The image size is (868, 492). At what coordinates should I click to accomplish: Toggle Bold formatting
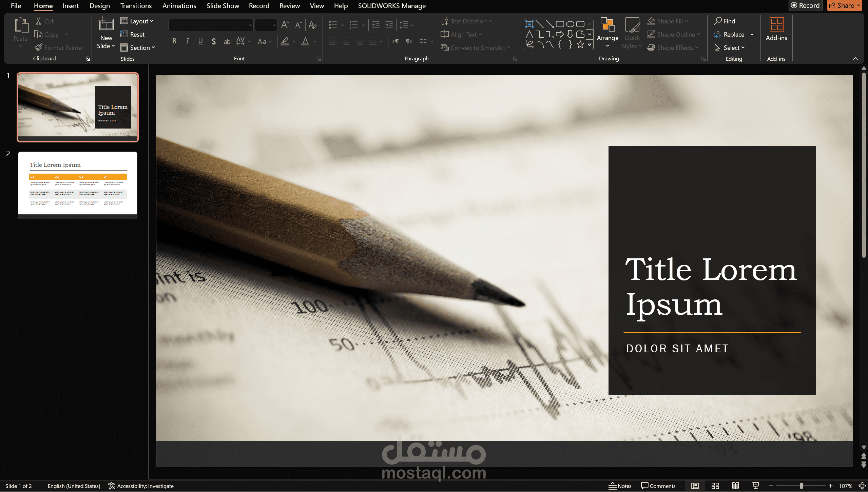tap(174, 41)
